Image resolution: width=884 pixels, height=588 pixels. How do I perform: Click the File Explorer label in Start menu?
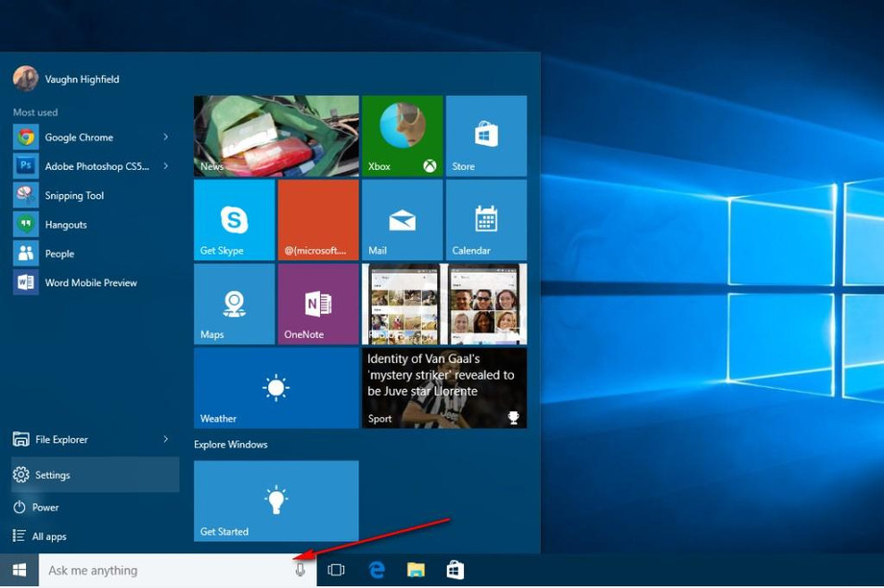[x=61, y=440]
